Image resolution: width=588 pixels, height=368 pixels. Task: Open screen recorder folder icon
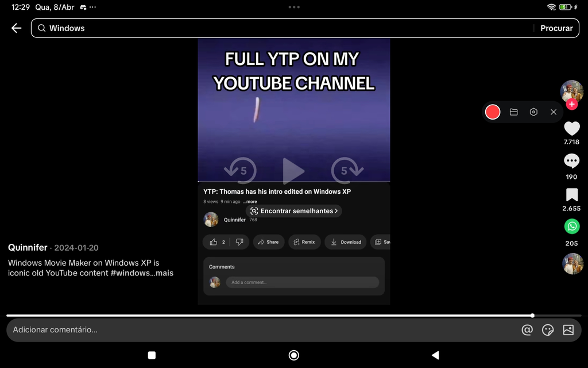point(513,112)
